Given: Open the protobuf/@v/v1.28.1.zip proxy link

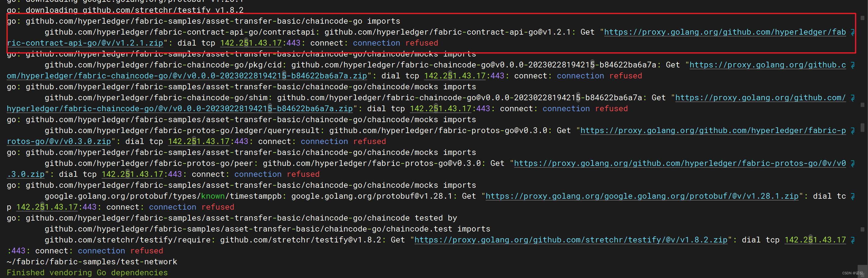Looking at the screenshot, I should (642, 196).
